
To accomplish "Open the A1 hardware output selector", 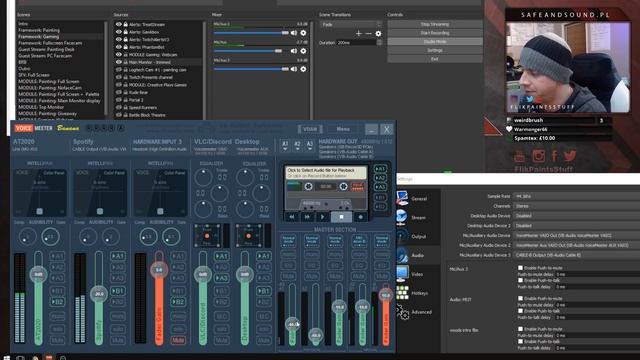I will (x=285, y=145).
